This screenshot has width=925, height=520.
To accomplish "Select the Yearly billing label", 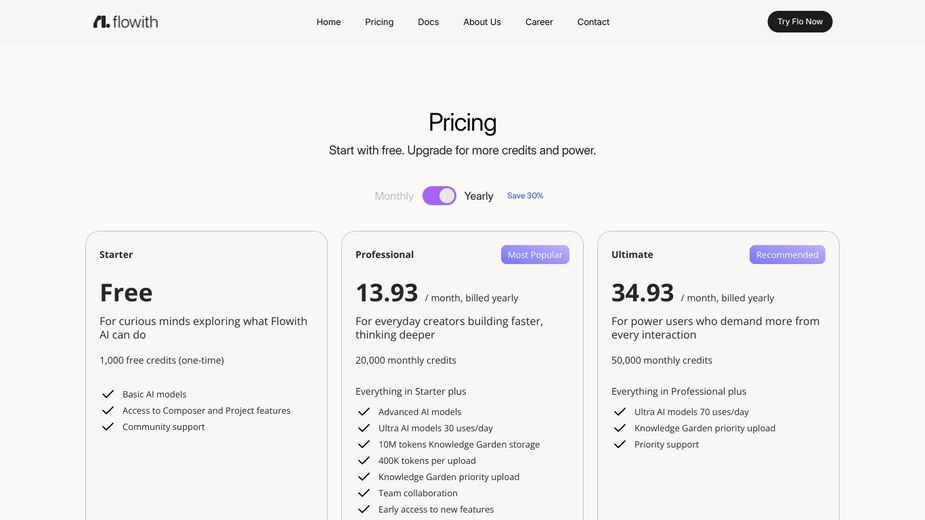I will click(x=478, y=196).
